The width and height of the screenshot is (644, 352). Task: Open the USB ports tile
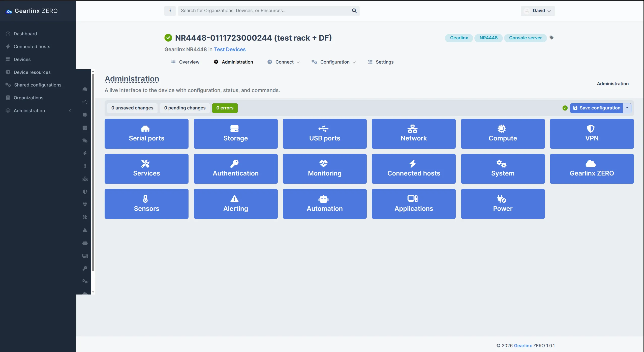point(325,134)
